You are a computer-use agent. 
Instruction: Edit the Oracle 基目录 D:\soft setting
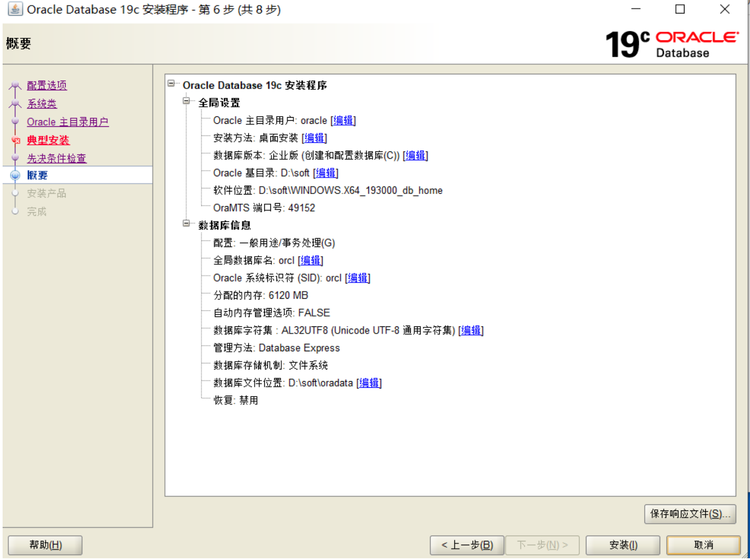pyautogui.click(x=326, y=173)
